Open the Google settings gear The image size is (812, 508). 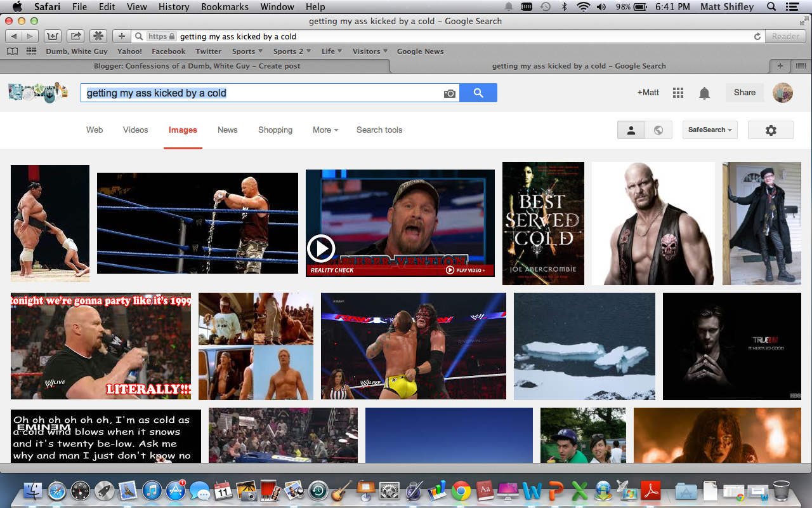771,130
